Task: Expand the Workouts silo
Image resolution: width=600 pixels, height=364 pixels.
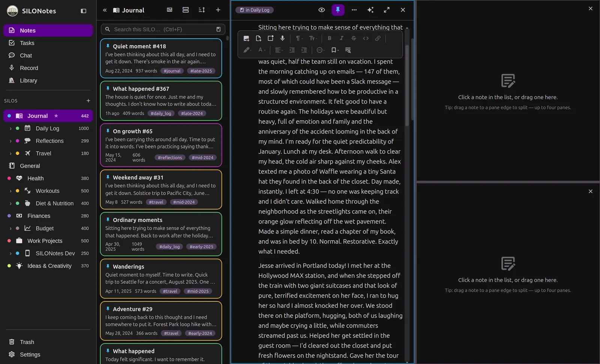Action: (x=10, y=191)
